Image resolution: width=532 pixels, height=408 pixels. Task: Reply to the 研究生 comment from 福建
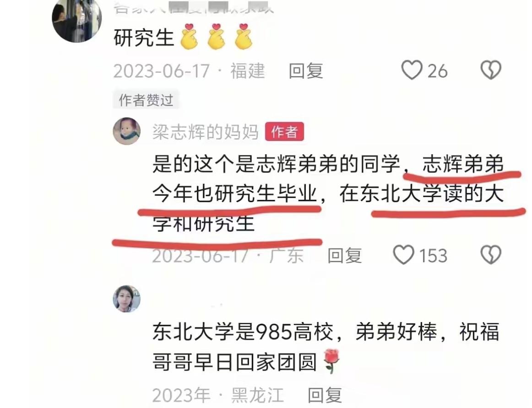pyautogui.click(x=306, y=71)
